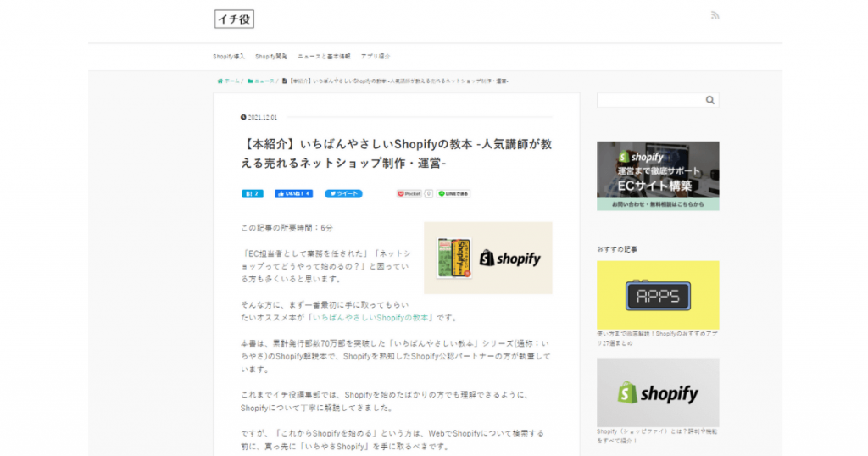Screen dimensions: 868x456
Task: Share via the LINEで送る button
Action: 453,194
